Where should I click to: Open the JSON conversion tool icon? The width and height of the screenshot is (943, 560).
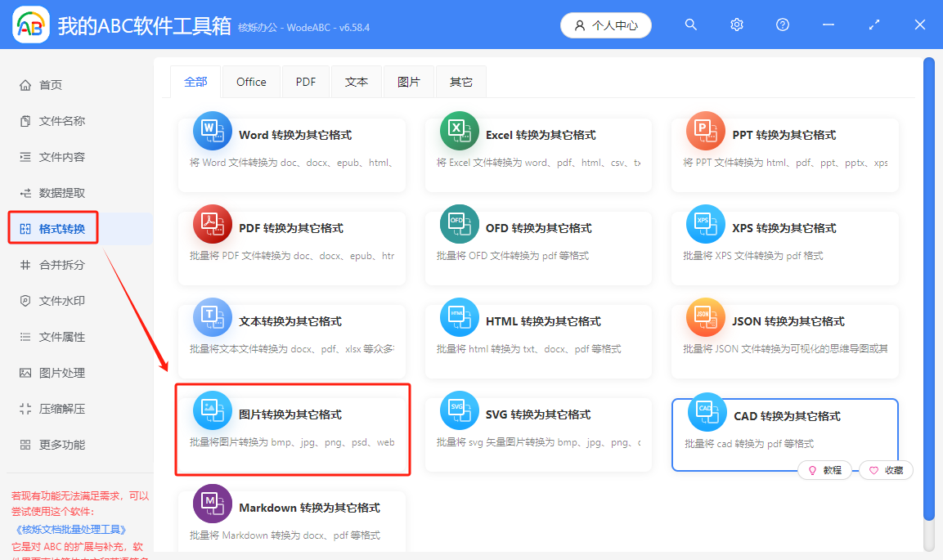pos(705,317)
